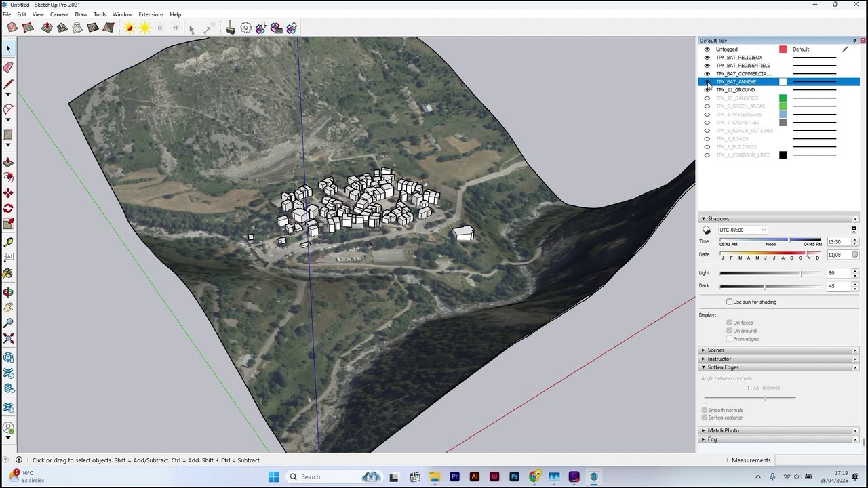Select the Pan hand tool
The width and height of the screenshot is (868, 488).
click(x=8, y=308)
